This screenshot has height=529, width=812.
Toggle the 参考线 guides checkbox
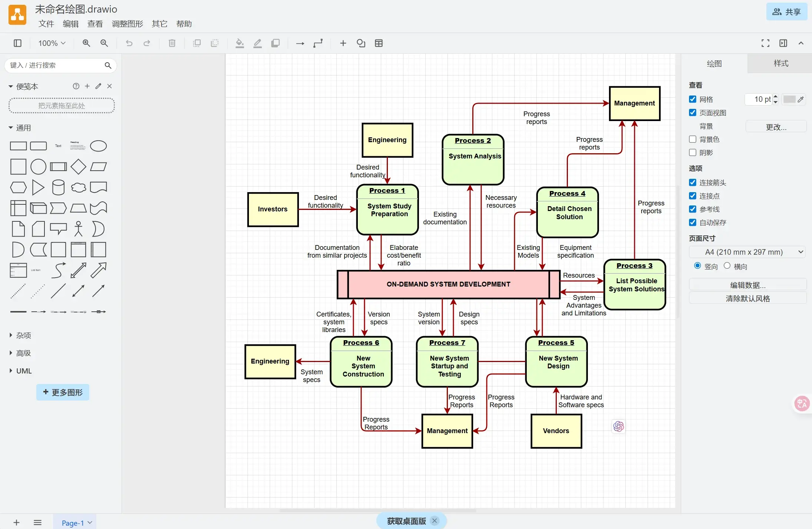pyautogui.click(x=692, y=209)
